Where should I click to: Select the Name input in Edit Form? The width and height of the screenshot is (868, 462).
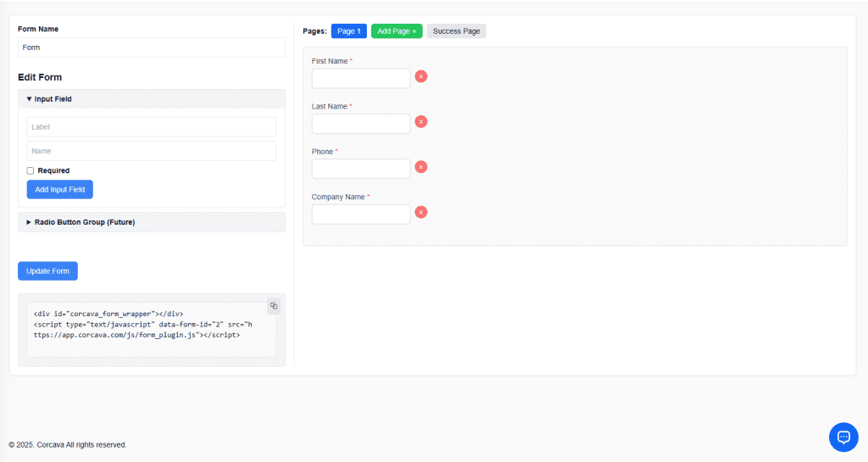(x=151, y=151)
